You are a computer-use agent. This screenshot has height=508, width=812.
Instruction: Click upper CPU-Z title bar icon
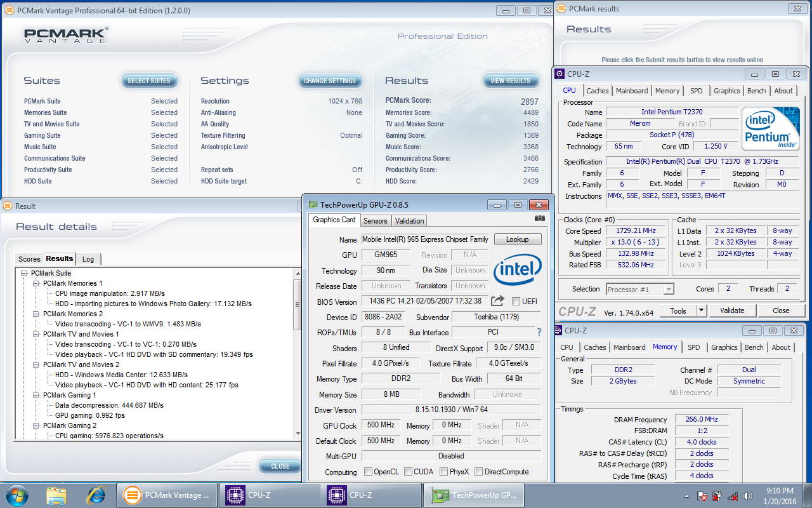click(560, 74)
